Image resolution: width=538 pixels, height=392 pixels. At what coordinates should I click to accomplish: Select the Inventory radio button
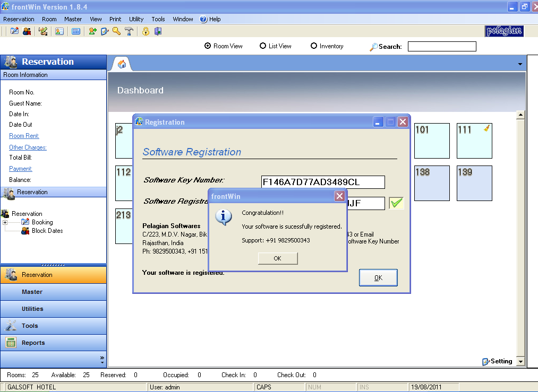point(313,46)
